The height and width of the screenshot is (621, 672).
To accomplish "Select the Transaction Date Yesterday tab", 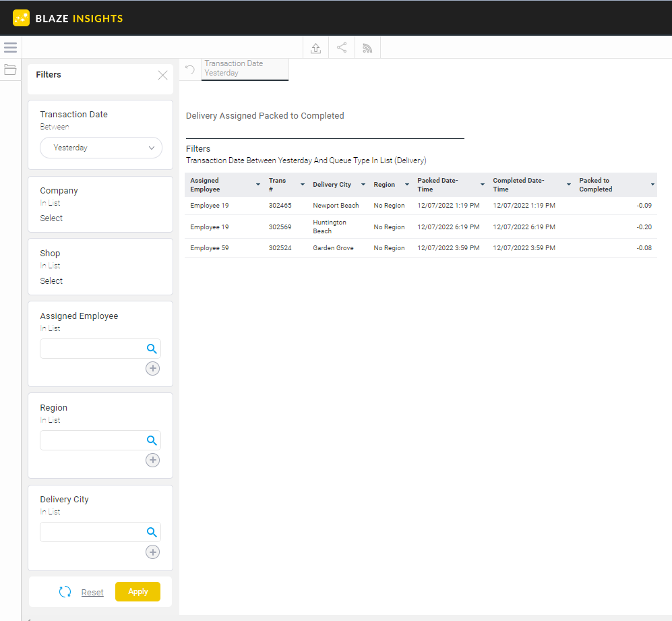I will point(245,69).
